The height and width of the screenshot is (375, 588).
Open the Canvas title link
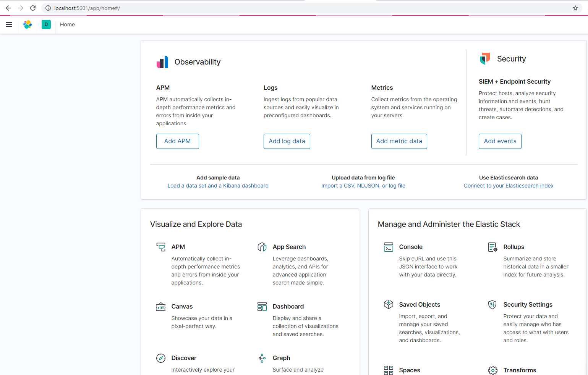pyautogui.click(x=182, y=307)
